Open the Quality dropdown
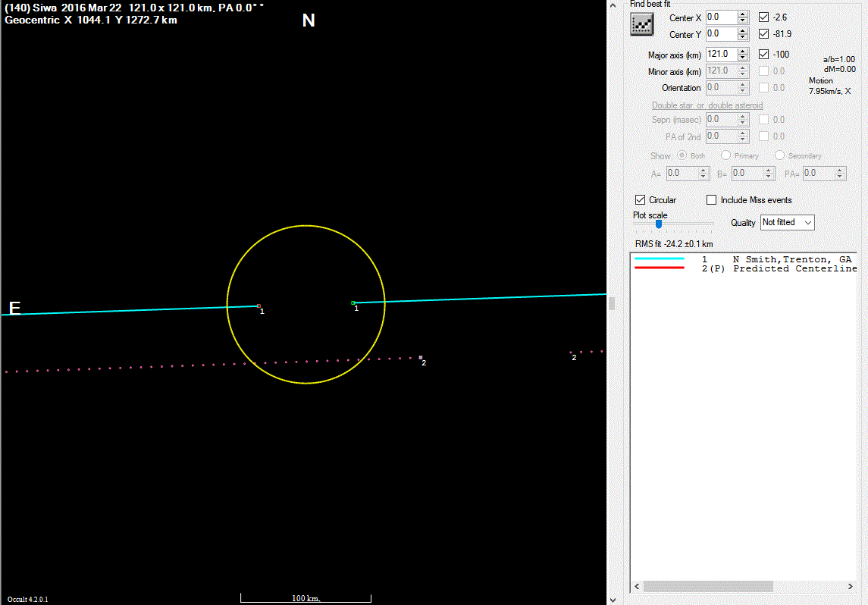Image resolution: width=868 pixels, height=605 pixels. pyautogui.click(x=787, y=222)
